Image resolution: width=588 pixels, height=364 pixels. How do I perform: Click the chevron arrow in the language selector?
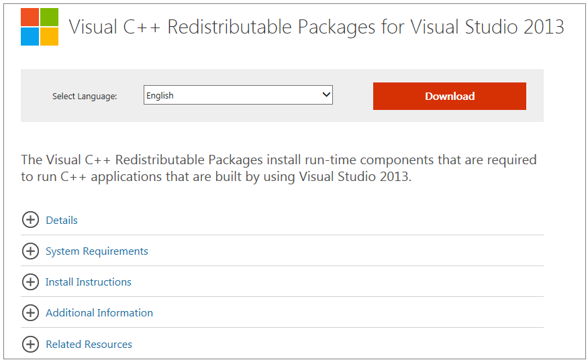326,95
